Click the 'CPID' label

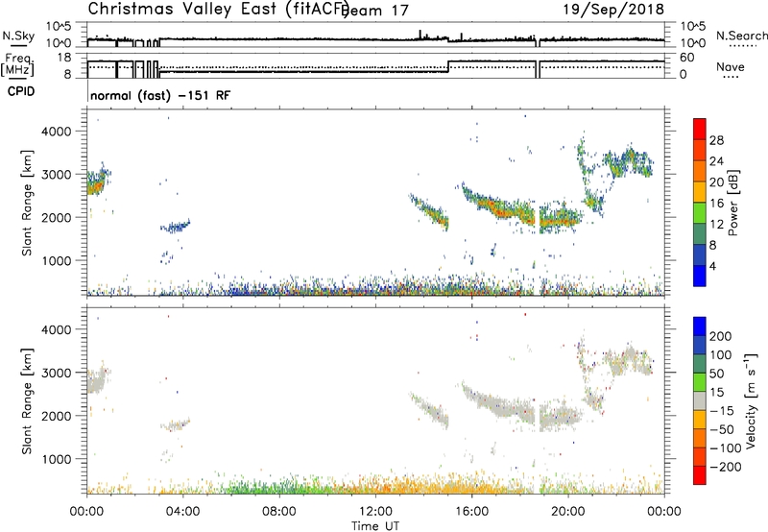[x=21, y=91]
